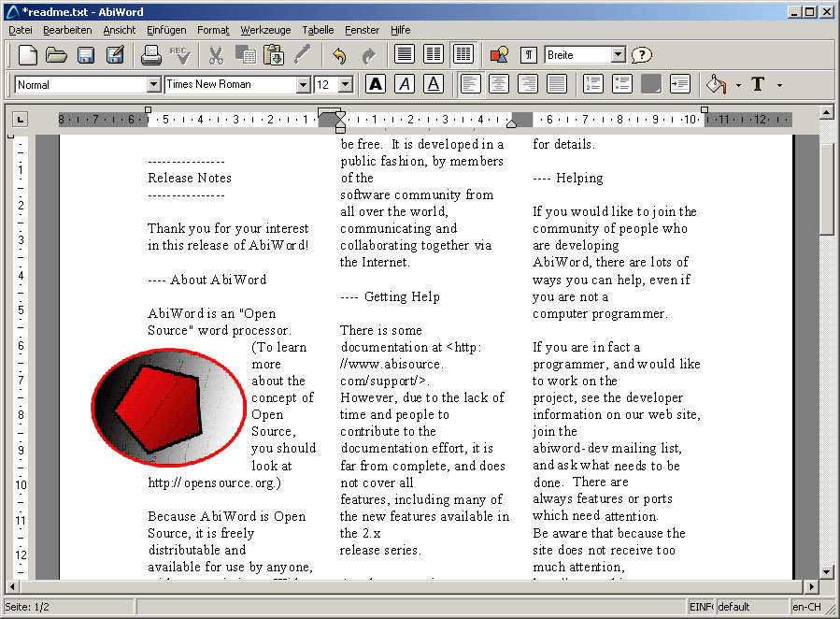This screenshot has height=619, width=840.
Task: Click the '---- Getting Help' heading
Action: point(390,296)
